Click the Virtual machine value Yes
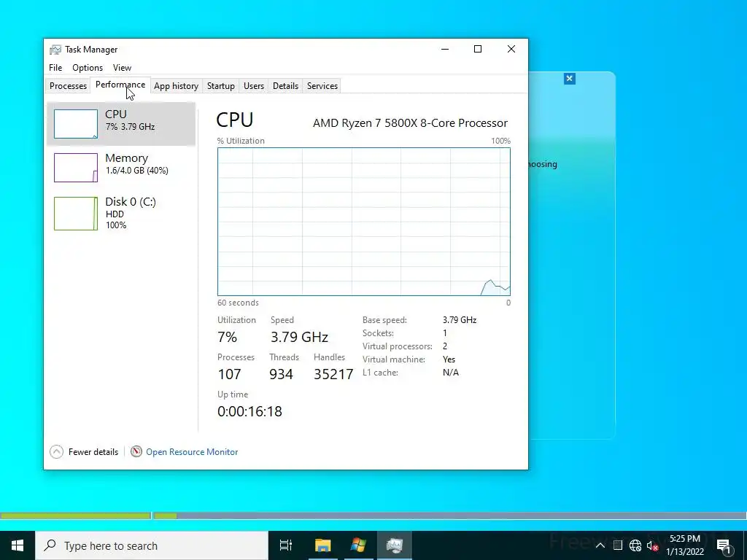The image size is (747, 560). (x=449, y=359)
